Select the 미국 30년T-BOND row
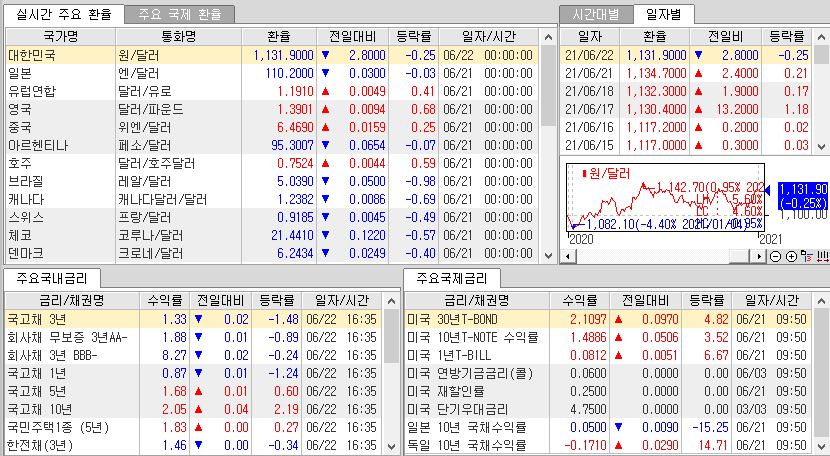Viewport: 830px width, 456px height. (608, 319)
